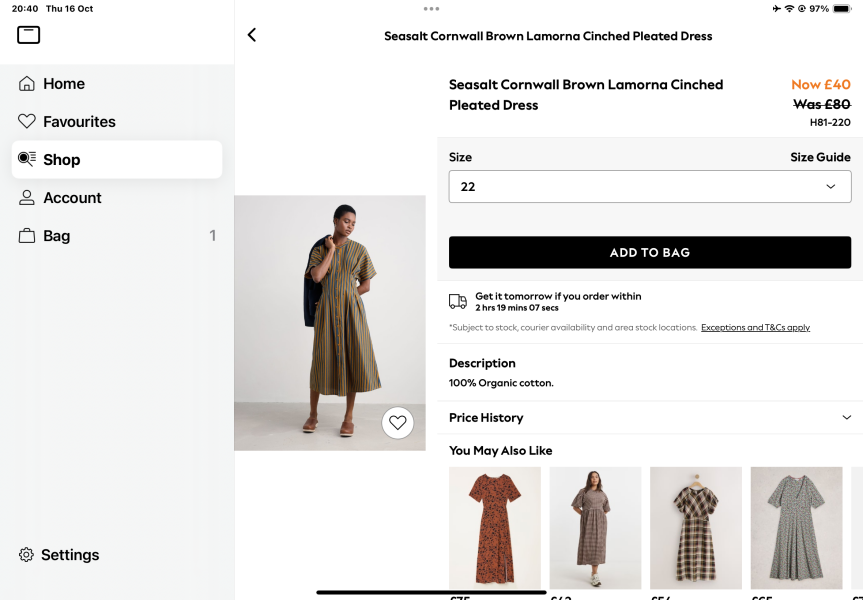Tap the home indicator bar
This screenshot has width=863, height=600.
click(432, 593)
